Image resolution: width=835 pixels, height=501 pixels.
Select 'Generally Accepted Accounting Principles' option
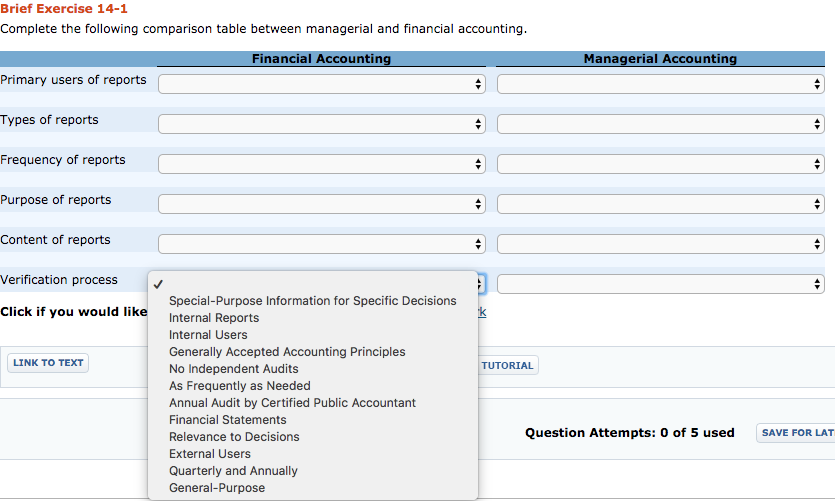[x=287, y=352]
